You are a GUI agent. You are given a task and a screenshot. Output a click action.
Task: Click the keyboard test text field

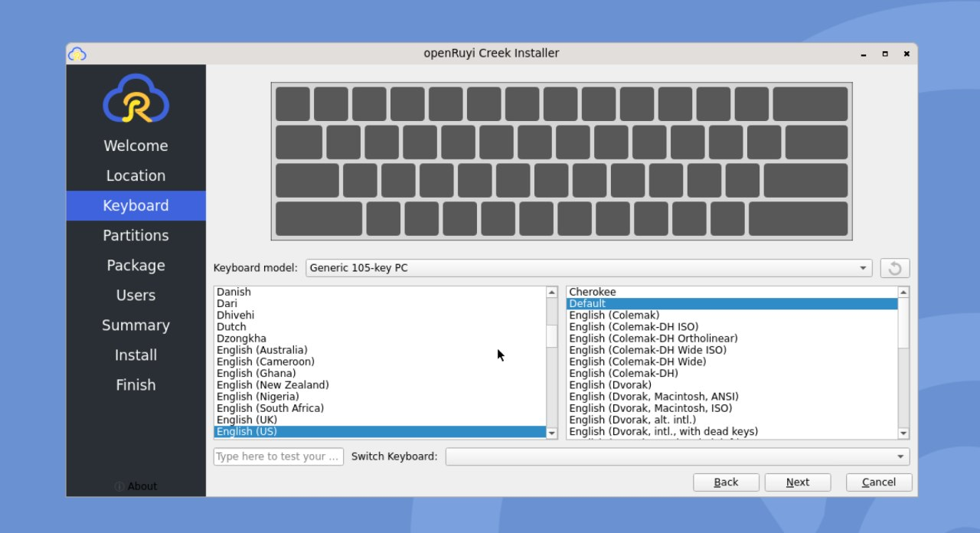click(x=278, y=456)
